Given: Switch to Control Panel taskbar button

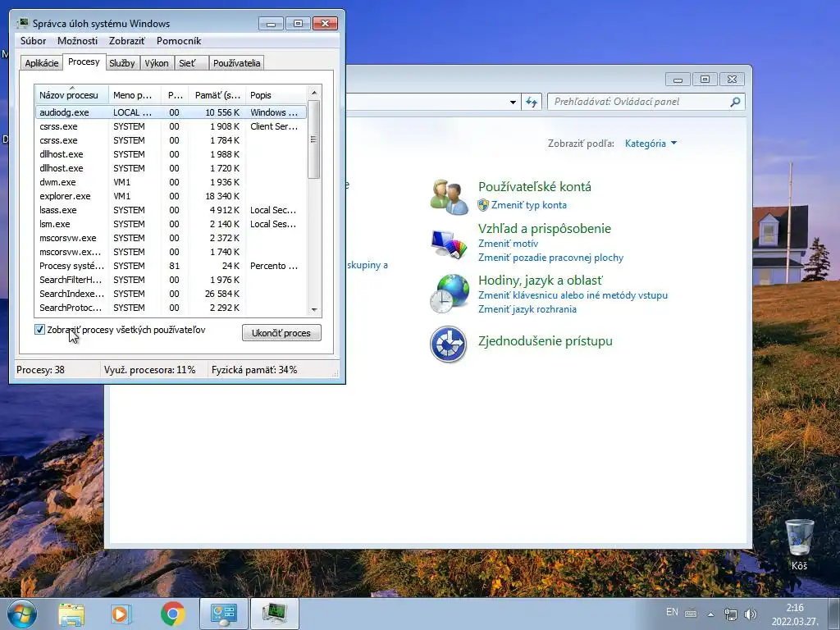Looking at the screenshot, I should coord(224,614).
